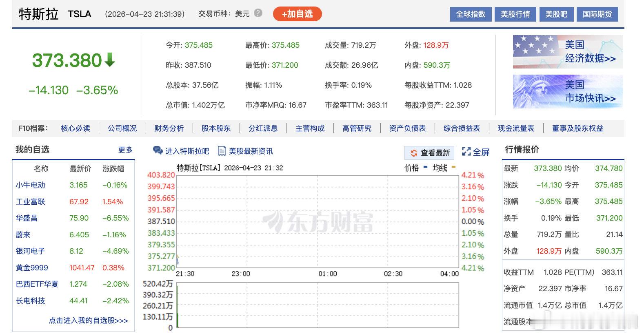The image size is (644, 336).
Task: Select the 核心必读 F10 tab
Action: coord(76,128)
